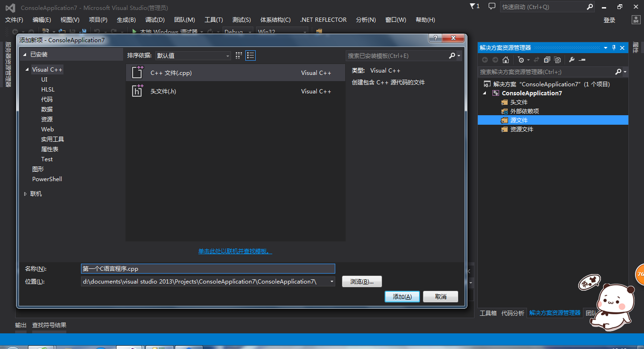
Task: Open pending changes filter dropdown arrow
Action: pyautogui.click(x=528, y=60)
